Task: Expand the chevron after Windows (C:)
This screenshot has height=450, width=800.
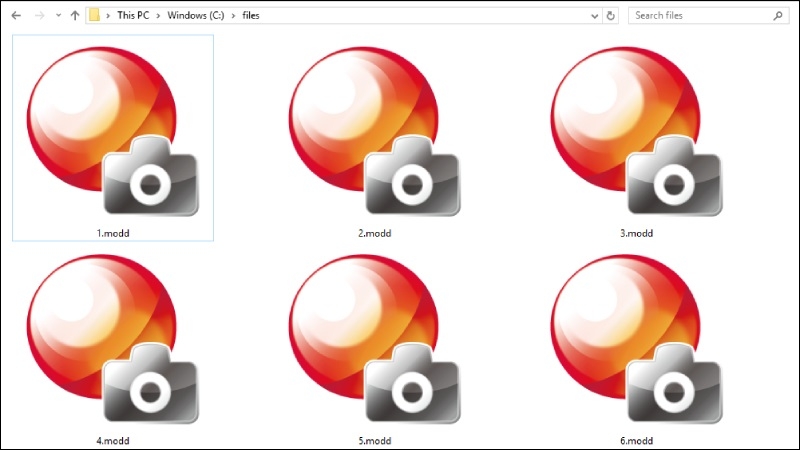Action: pyautogui.click(x=233, y=16)
